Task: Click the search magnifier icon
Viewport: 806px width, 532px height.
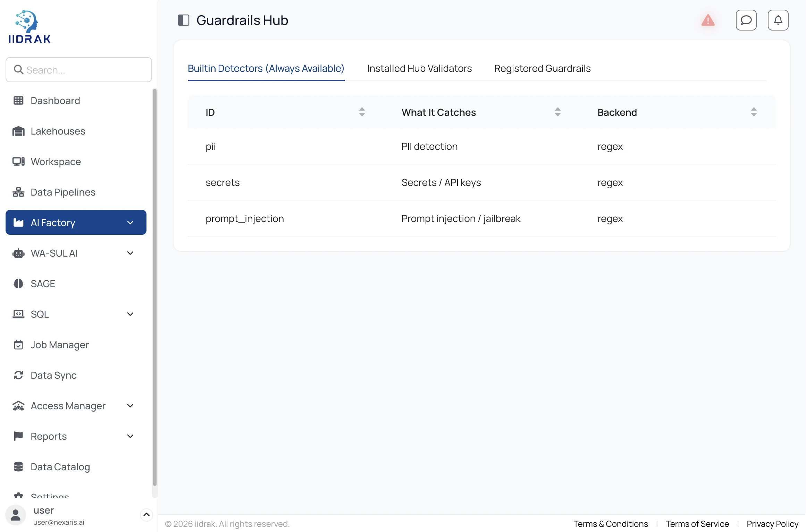Action: point(18,70)
